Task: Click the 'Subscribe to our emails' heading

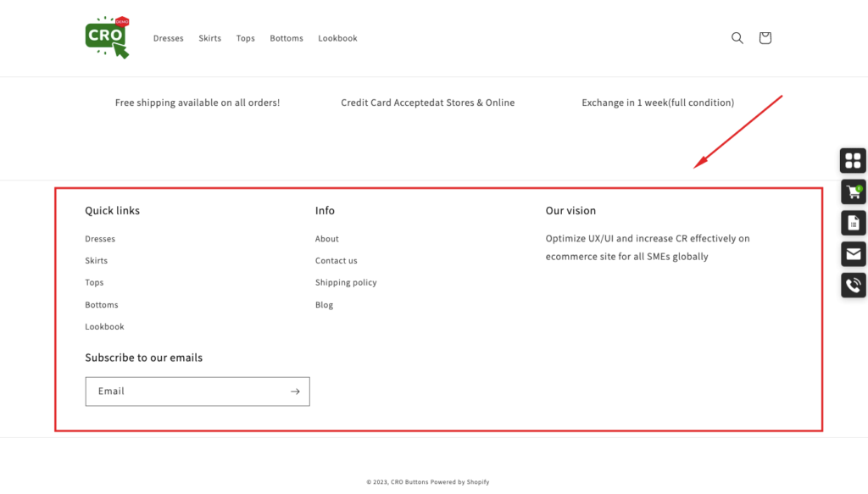Action: (x=144, y=358)
